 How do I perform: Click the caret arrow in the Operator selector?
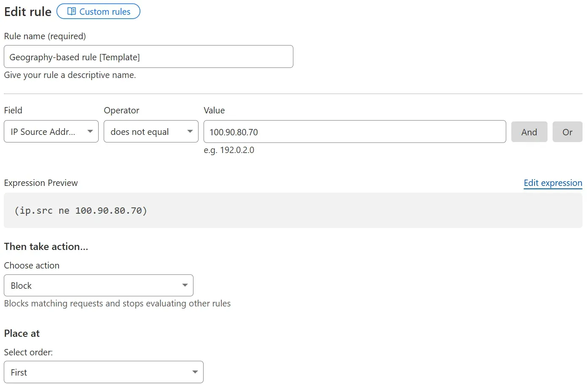click(190, 132)
